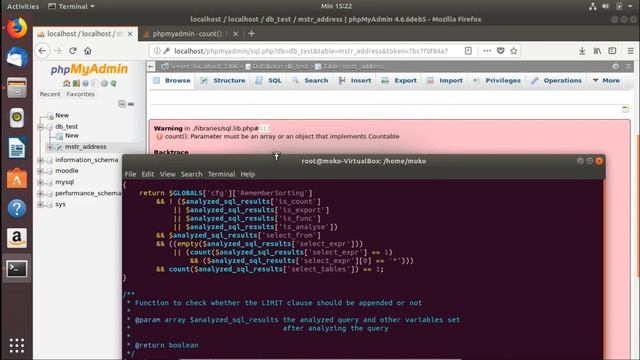640x360 pixels.
Task: Open Amazon launcher in the dock
Action: point(17,238)
